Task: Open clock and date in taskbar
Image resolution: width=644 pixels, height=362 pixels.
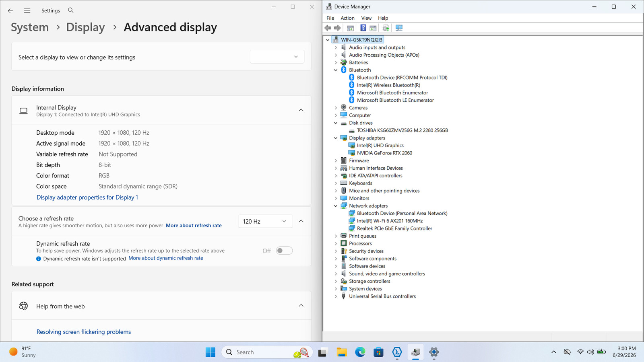Action: 624,352
